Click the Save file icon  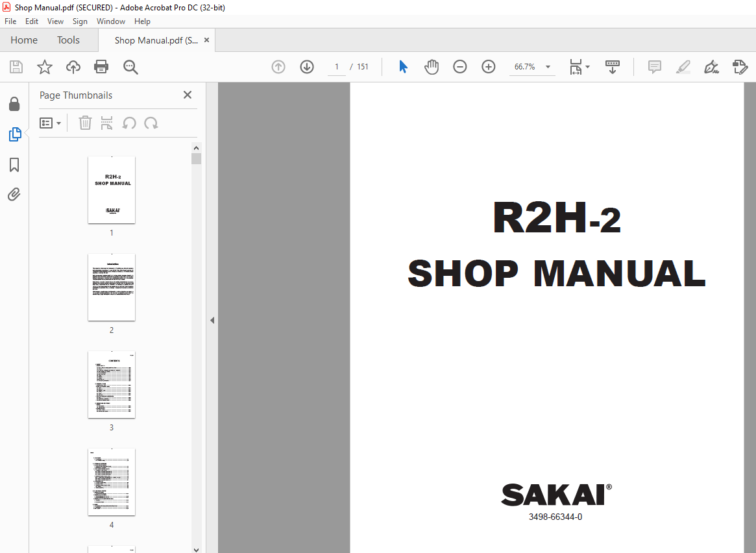coord(16,67)
